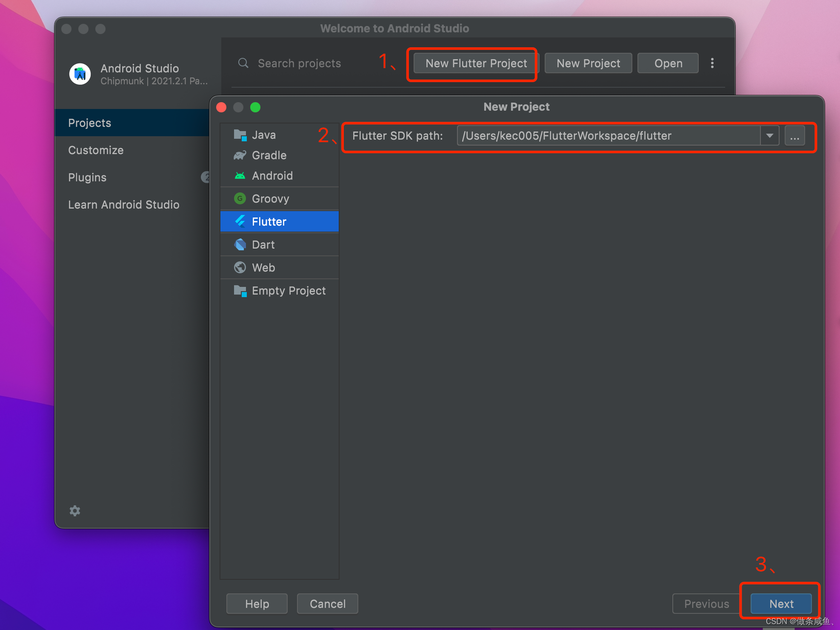Click the green Android robot icon

pos(240,175)
